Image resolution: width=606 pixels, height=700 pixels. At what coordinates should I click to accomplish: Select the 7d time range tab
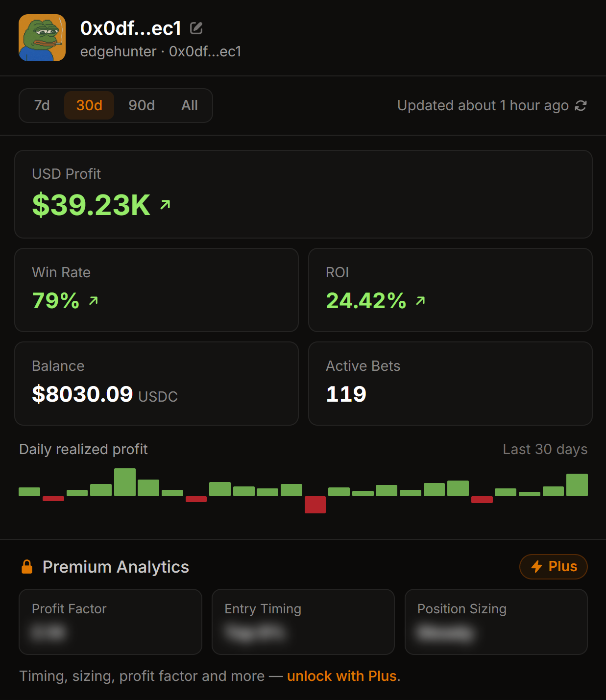tap(42, 105)
